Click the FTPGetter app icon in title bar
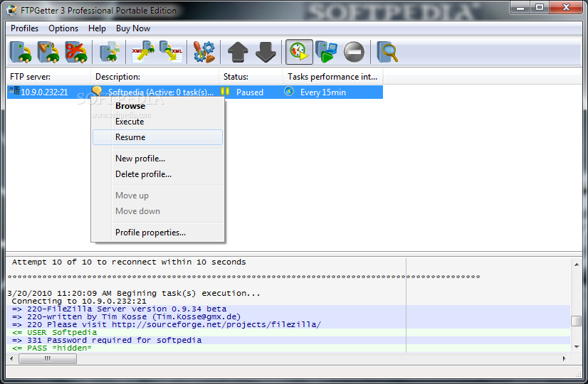The image size is (588, 384). click(11, 10)
